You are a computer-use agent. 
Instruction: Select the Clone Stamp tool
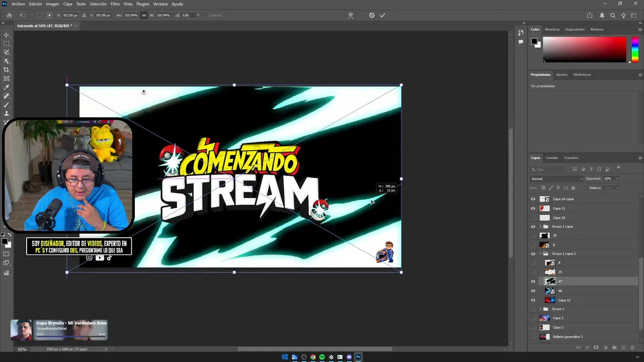7,113
